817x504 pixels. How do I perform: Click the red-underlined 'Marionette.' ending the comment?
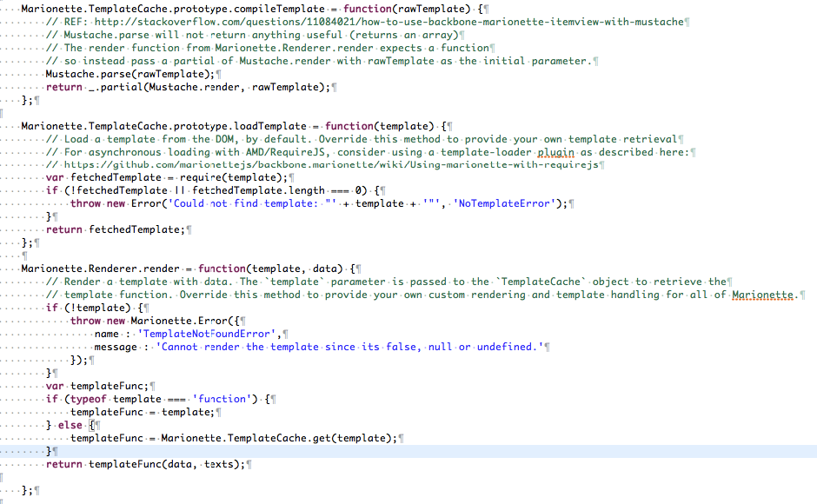(x=765, y=295)
